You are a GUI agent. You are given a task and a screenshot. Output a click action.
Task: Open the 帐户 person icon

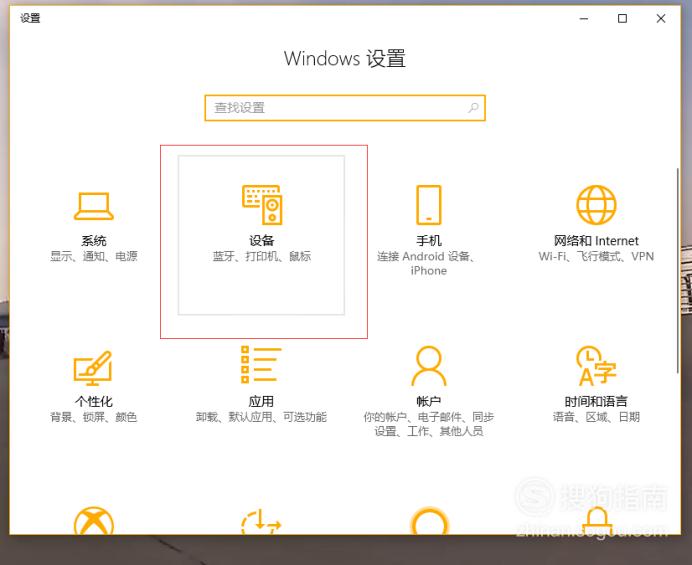[x=429, y=366]
